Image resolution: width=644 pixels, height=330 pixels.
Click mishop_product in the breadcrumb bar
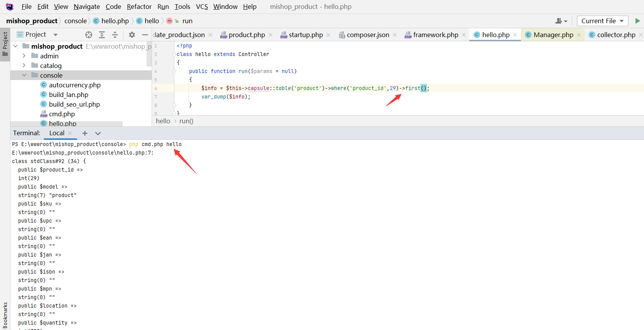click(32, 21)
